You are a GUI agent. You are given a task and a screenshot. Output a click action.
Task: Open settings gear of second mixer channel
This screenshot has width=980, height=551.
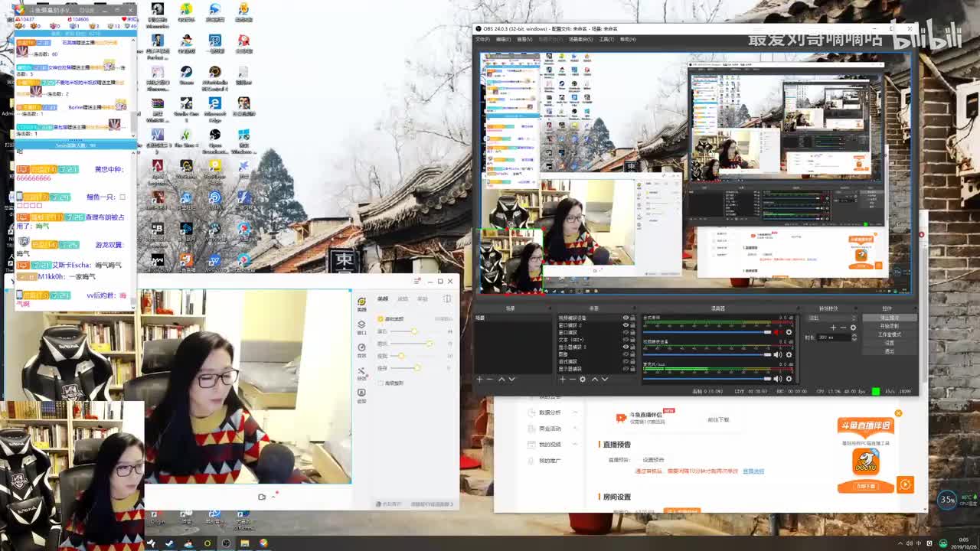click(x=789, y=355)
